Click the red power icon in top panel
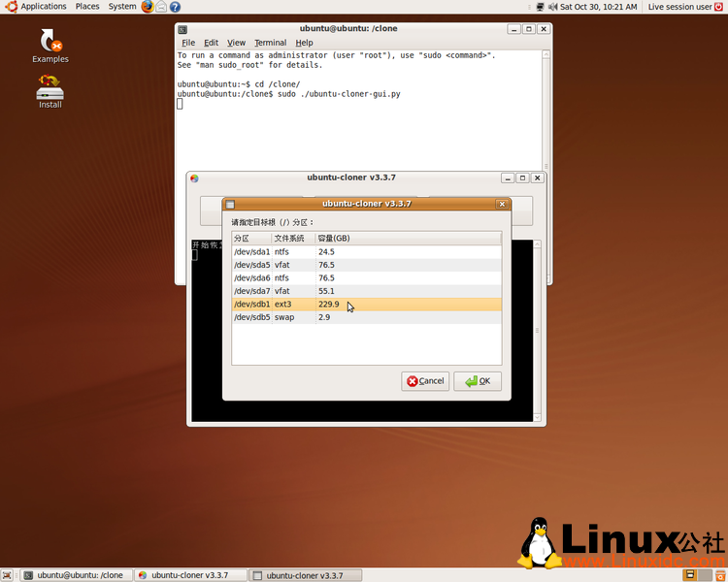 coord(718,7)
